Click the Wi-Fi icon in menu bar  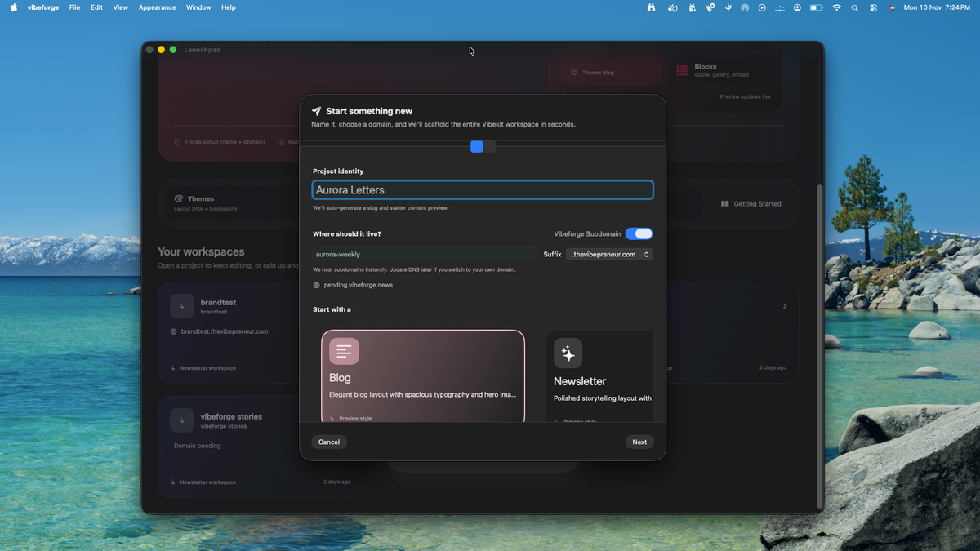tap(836, 7)
